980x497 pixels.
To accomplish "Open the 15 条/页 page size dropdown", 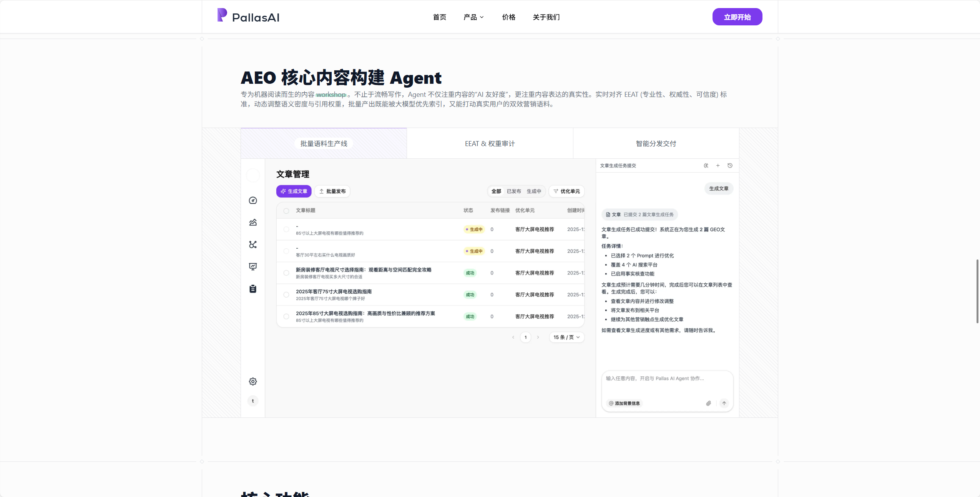I will tap(567, 337).
